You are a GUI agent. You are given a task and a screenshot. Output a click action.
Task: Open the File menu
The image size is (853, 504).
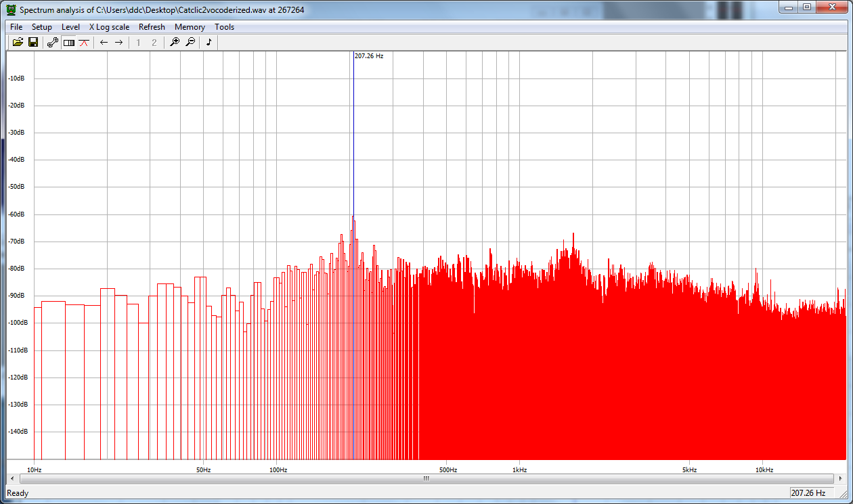click(x=16, y=26)
